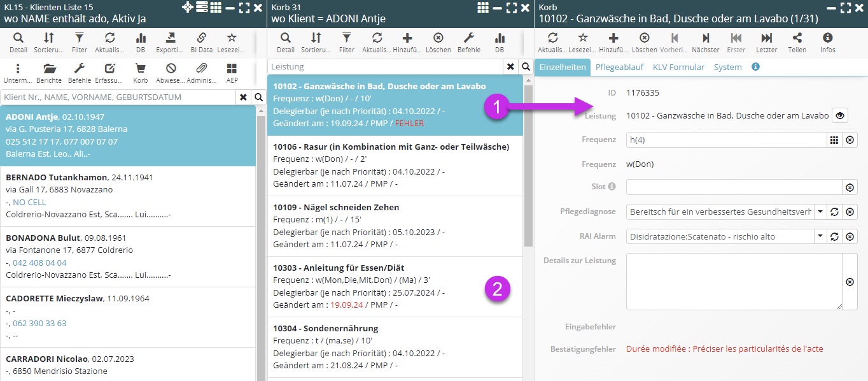868x381 pixels.
Task: Switch to the Pflegeablauf tab
Action: tap(619, 67)
